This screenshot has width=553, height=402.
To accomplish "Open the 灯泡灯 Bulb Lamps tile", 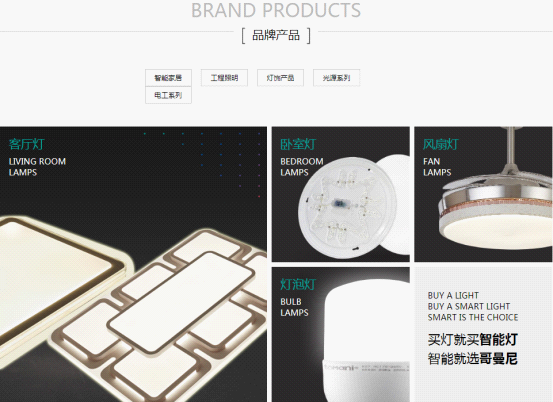I will [x=341, y=334].
